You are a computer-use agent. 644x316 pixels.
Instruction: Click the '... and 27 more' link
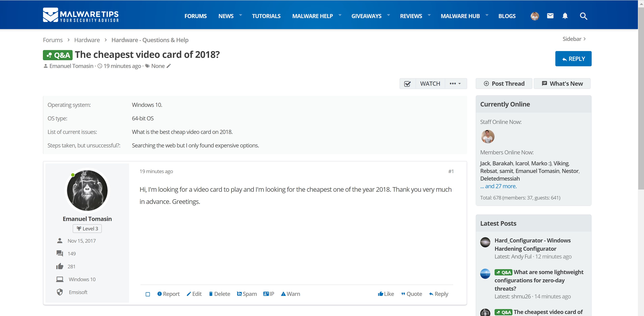pyautogui.click(x=498, y=186)
